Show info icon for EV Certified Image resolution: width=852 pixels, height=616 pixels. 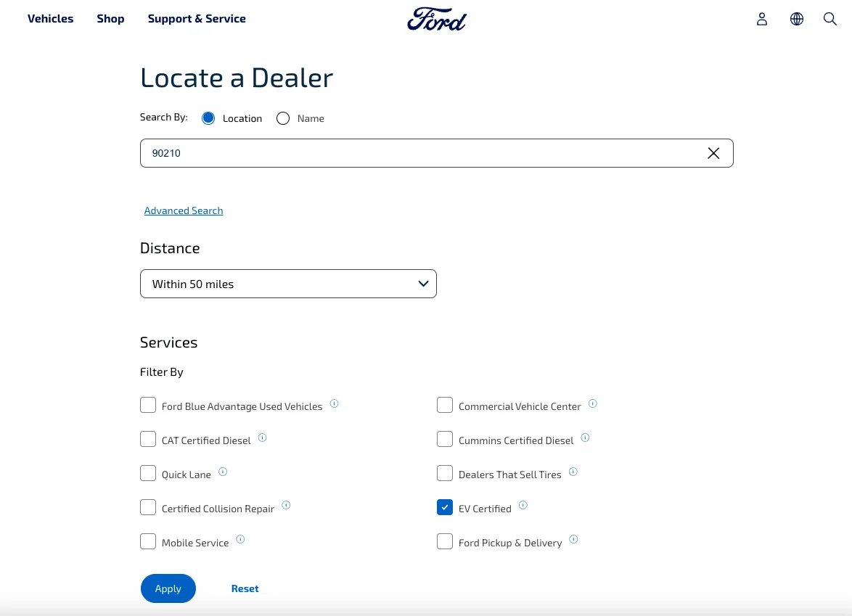[523, 505]
